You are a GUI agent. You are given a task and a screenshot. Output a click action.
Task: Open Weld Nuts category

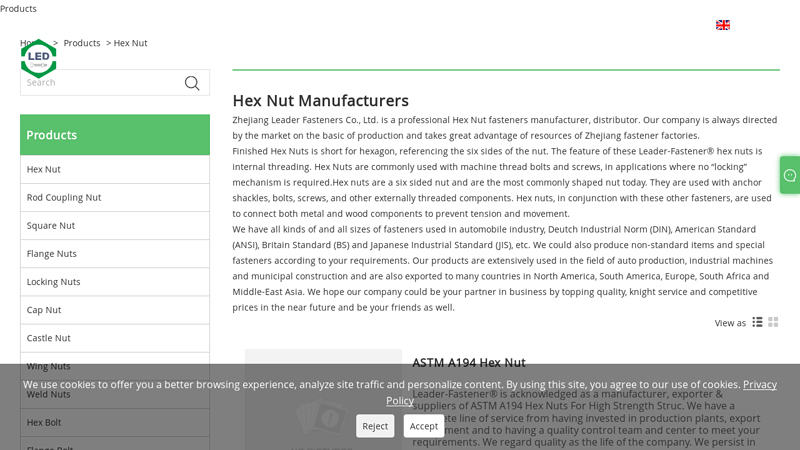pyautogui.click(x=115, y=394)
